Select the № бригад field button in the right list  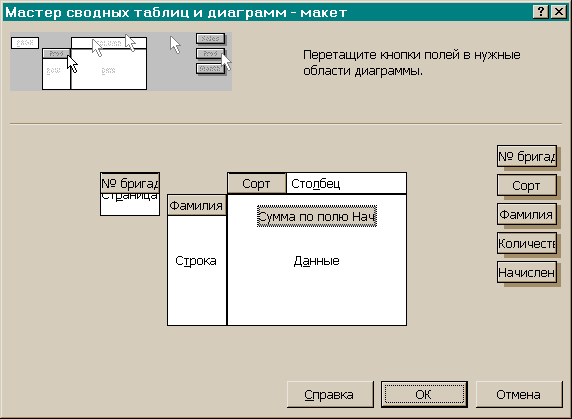[527, 156]
